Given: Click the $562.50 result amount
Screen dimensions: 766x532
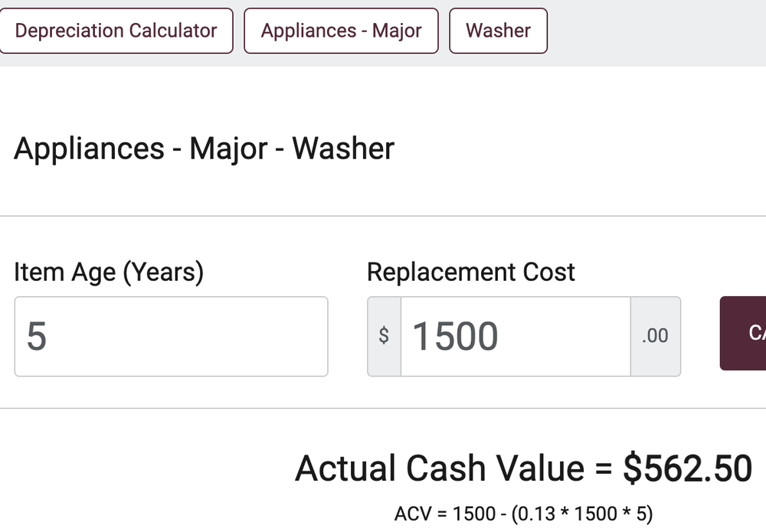Looking at the screenshot, I should (687, 468).
